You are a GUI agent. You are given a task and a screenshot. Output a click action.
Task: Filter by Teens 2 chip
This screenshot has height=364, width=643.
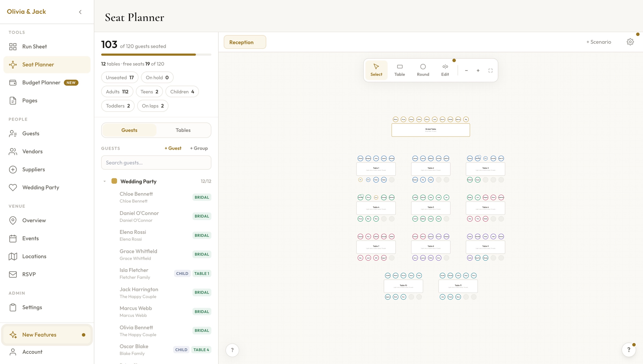click(x=149, y=92)
